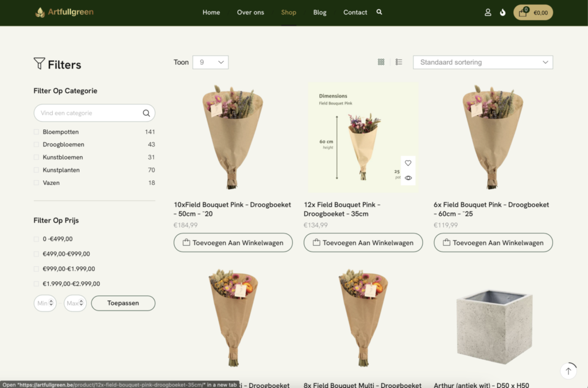Open the search magnifier in navigation

379,12
